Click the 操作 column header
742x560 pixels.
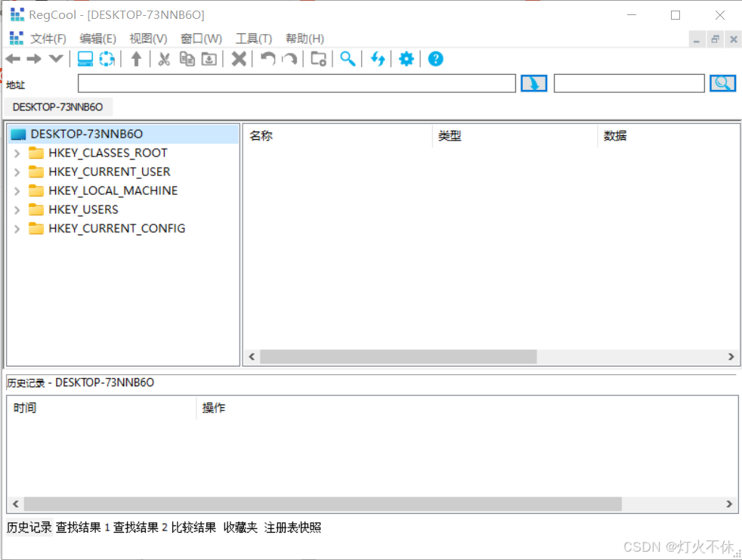[x=467, y=407]
